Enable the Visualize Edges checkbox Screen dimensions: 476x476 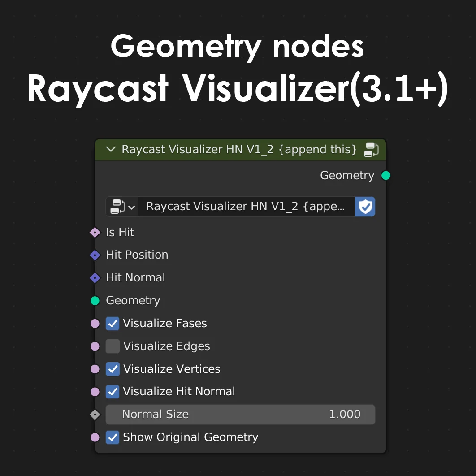(x=113, y=346)
